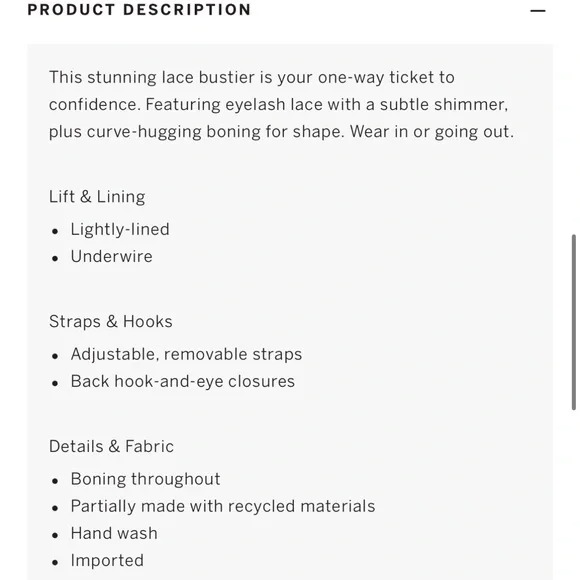Click the Straps & Hooks subheading
Screen dimensions: 580x580
(x=111, y=321)
